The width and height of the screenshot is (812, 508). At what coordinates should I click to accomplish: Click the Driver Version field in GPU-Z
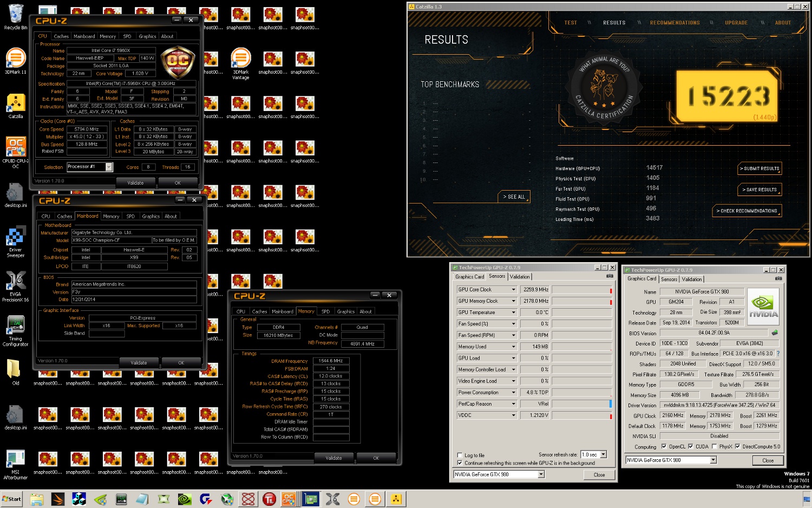click(719, 405)
